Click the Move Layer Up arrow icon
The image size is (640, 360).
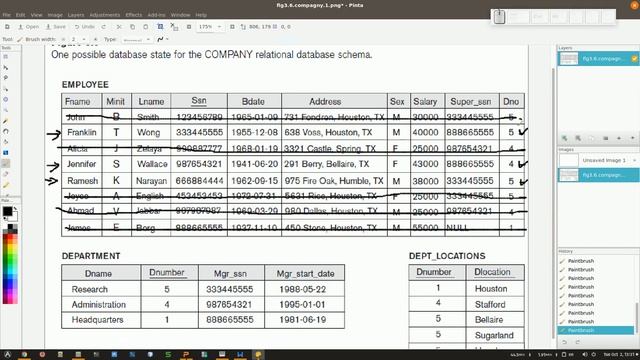(x=619, y=138)
